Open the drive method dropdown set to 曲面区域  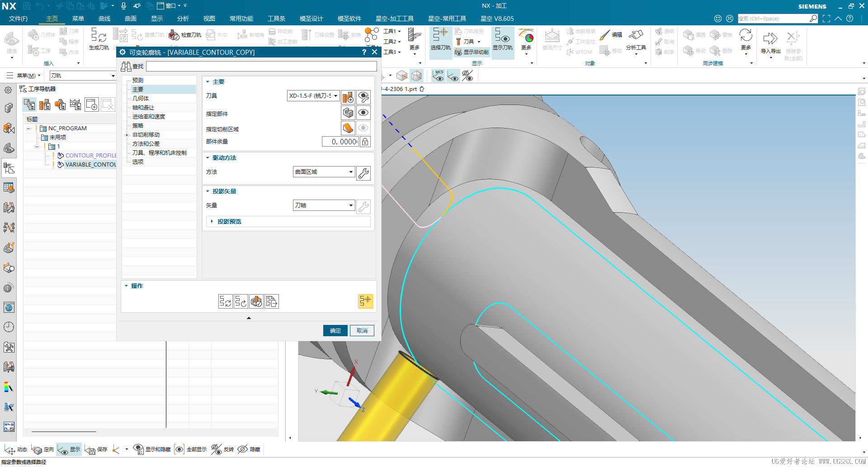pyautogui.click(x=324, y=172)
